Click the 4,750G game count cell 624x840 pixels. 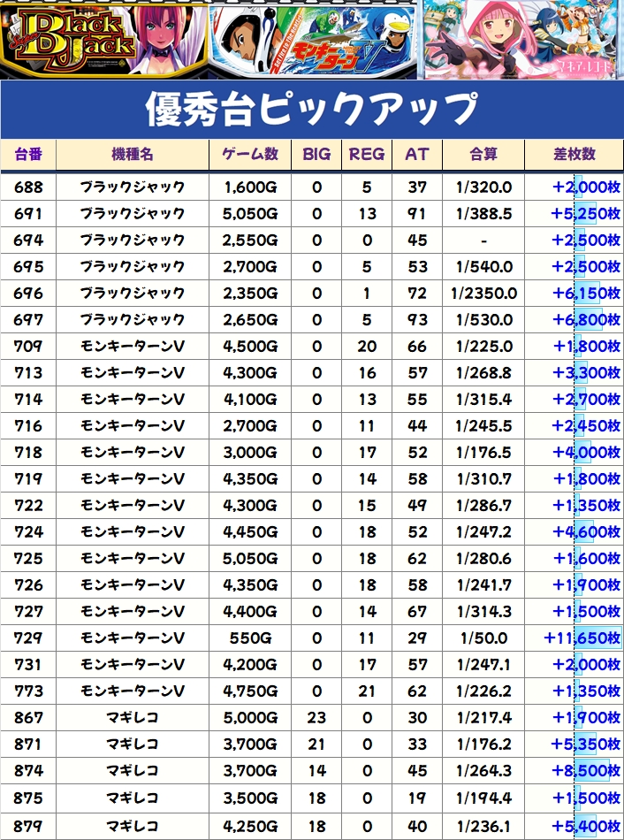click(x=250, y=691)
